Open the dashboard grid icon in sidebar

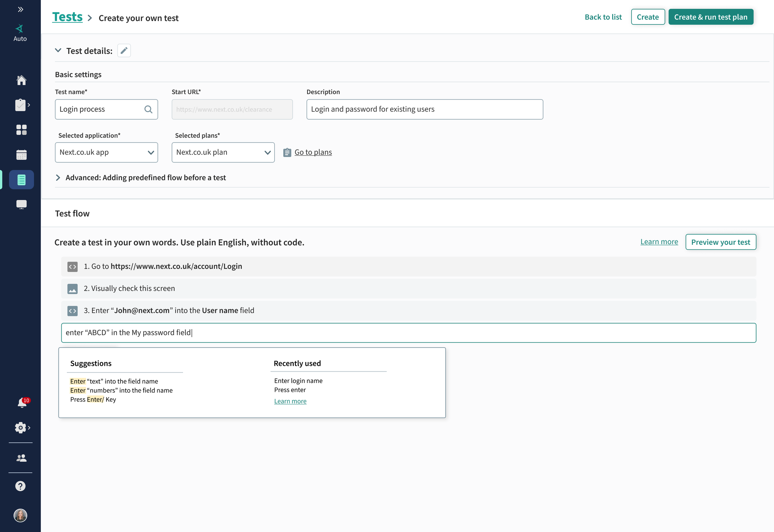[21, 130]
